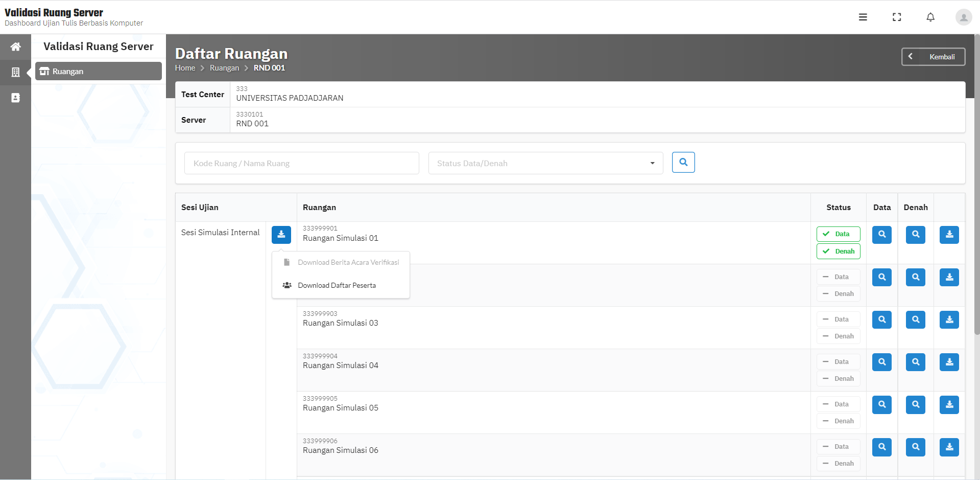This screenshot has height=480, width=980.
Task: Download Ruangan Simulasi 06 files
Action: click(x=949, y=447)
